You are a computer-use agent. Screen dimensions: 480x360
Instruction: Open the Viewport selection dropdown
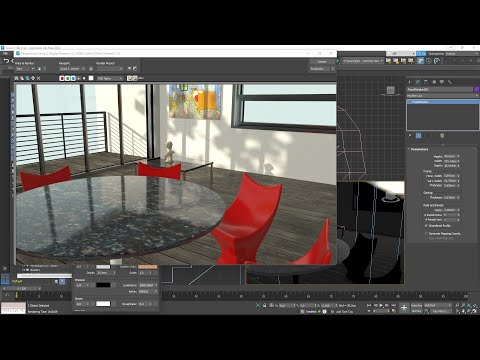click(x=72, y=69)
